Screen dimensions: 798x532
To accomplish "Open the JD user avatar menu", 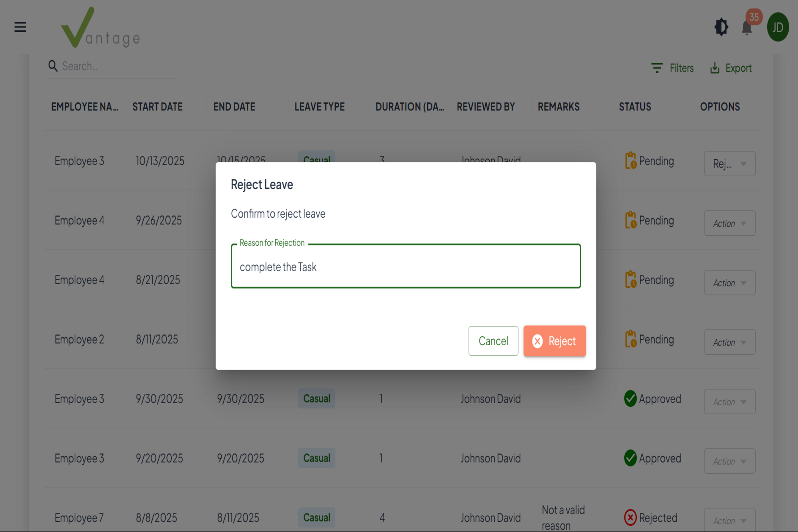I will [x=778, y=27].
